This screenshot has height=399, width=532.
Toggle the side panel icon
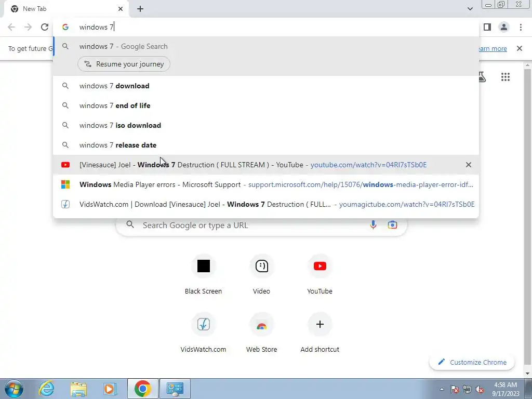(487, 27)
